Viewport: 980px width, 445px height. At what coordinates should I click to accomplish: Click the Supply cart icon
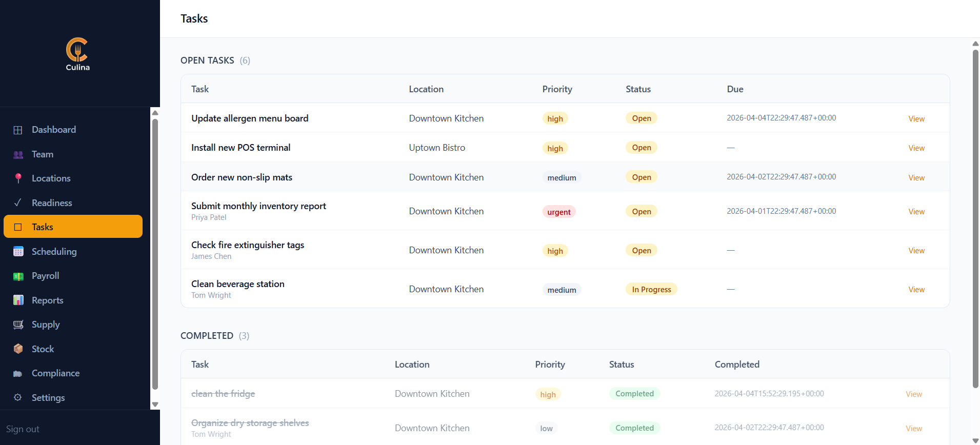click(18, 325)
